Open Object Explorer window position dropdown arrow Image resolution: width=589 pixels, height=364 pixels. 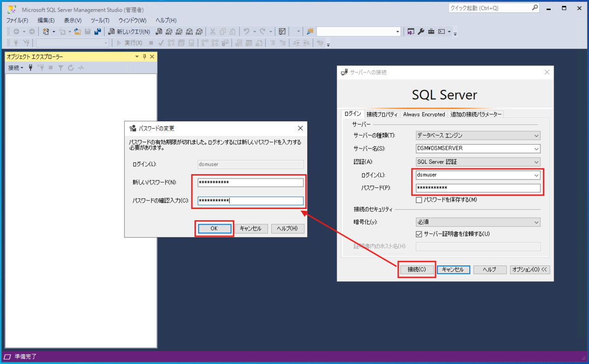(137, 57)
